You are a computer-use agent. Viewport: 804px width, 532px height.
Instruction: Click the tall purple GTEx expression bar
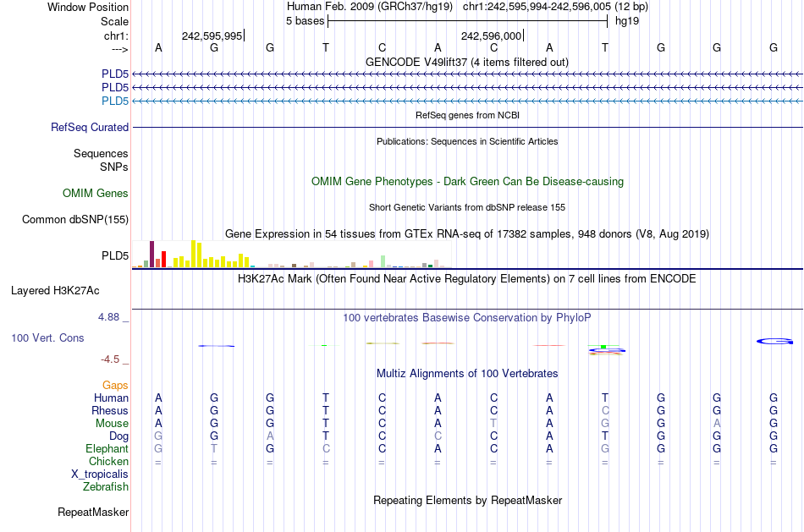(x=151, y=255)
